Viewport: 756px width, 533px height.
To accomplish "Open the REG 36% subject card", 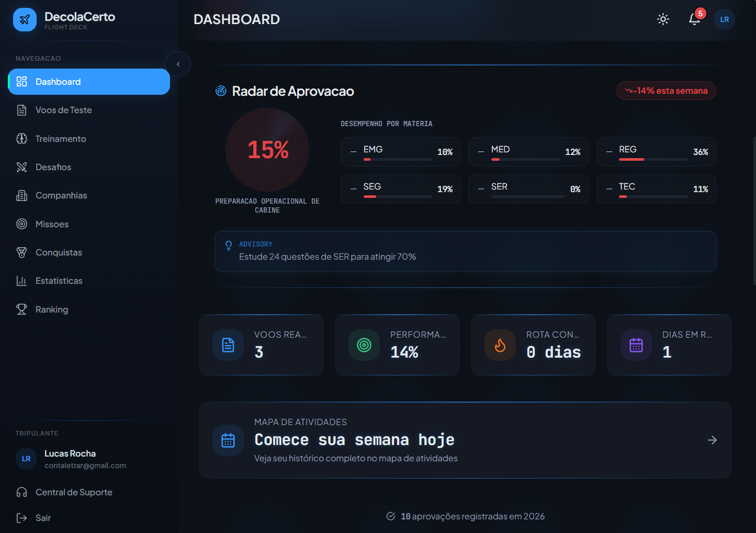I will coord(656,152).
